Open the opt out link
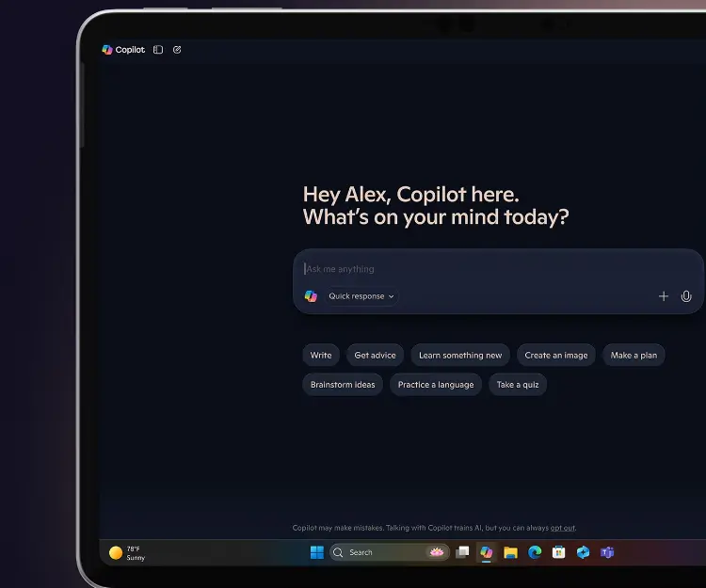Viewport: 706px width, 588px height. coord(562,528)
